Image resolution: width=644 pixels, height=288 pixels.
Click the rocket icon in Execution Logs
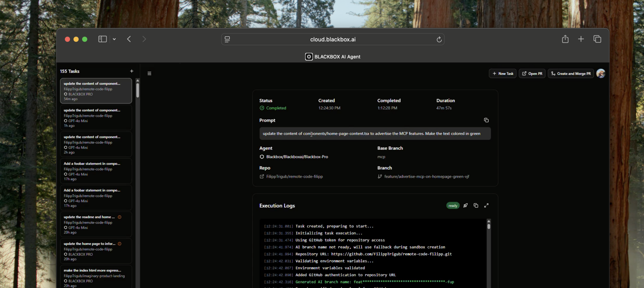(x=466, y=206)
